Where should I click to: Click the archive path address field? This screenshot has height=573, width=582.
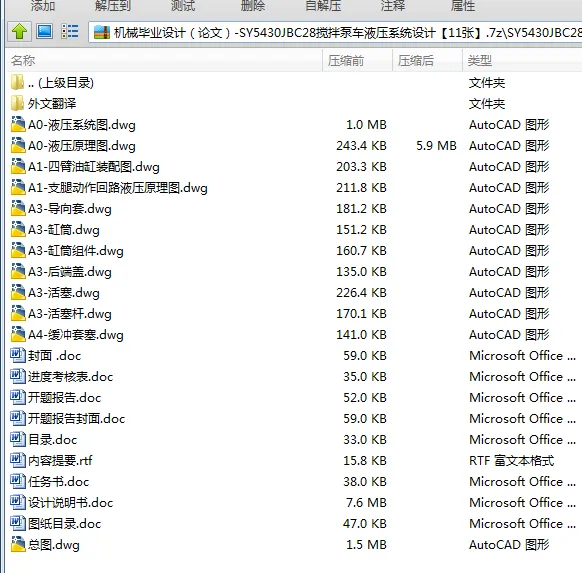tap(335, 33)
